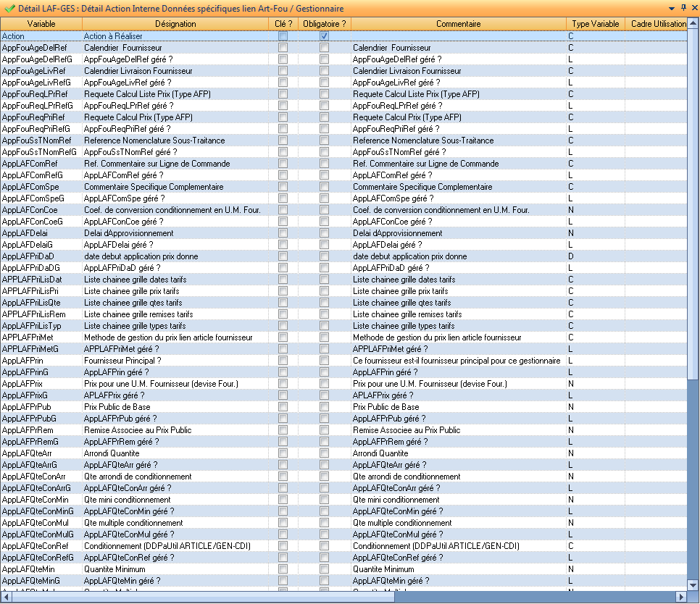The image size is (700, 604).
Task: Click the vertical scrollbar up arrow
Action: coord(693,24)
